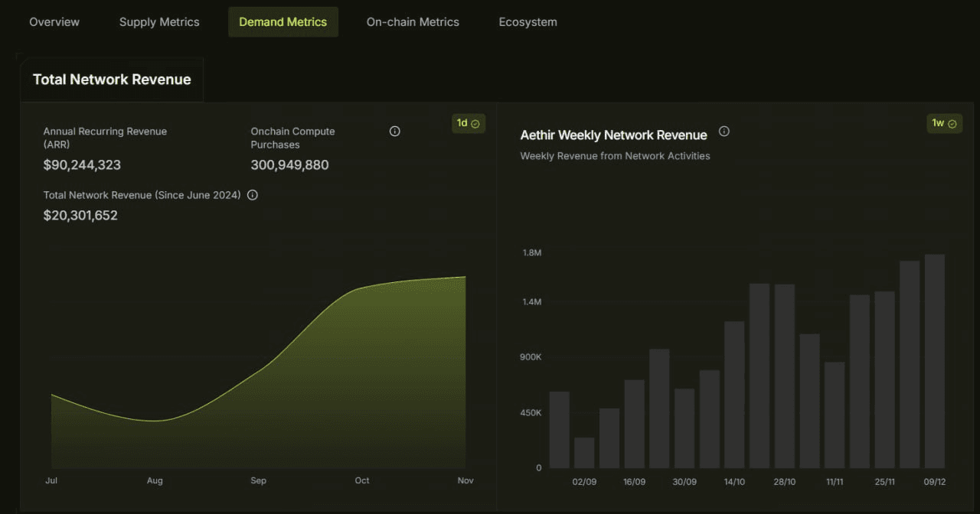Click the Total Network Revenue (Since June 2024) label
Image resolution: width=980 pixels, height=514 pixels.
142,195
